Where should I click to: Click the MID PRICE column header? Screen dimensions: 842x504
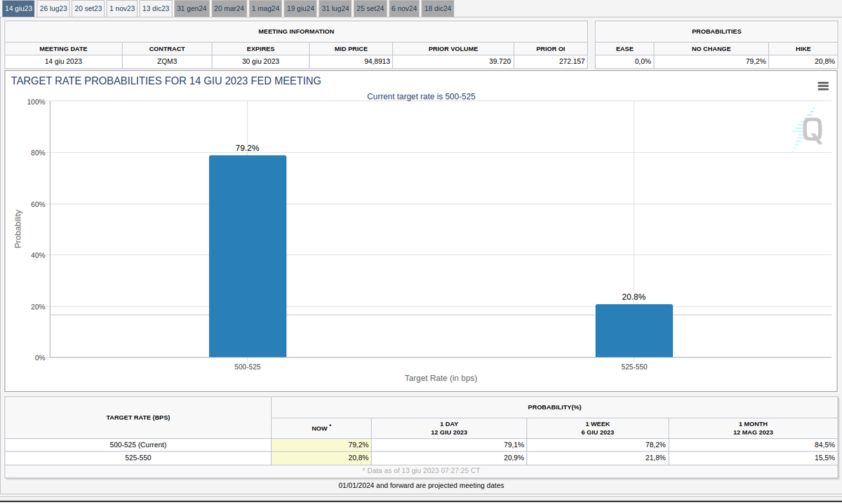[x=351, y=49]
